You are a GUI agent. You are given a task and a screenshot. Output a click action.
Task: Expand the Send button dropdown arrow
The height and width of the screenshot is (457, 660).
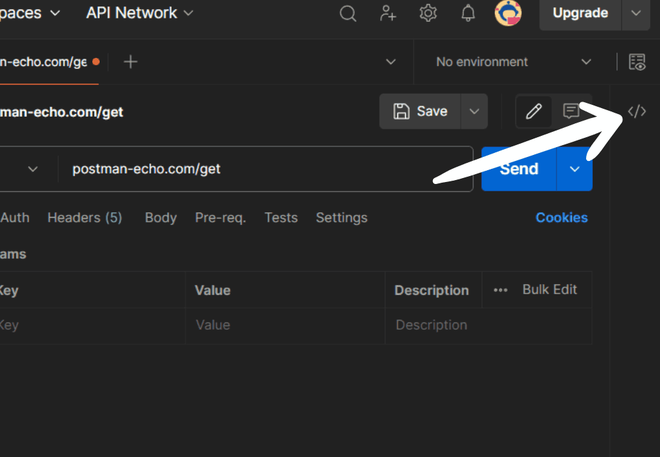click(575, 169)
